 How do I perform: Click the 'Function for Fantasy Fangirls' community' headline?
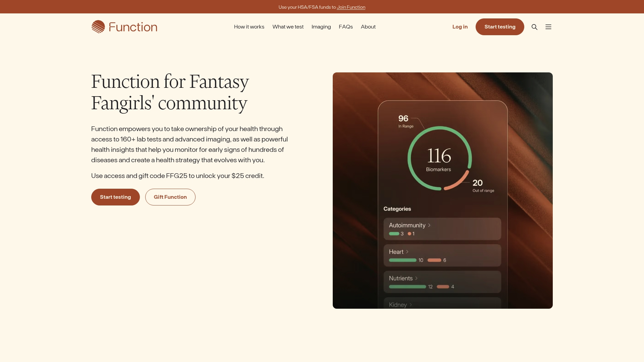(x=170, y=92)
